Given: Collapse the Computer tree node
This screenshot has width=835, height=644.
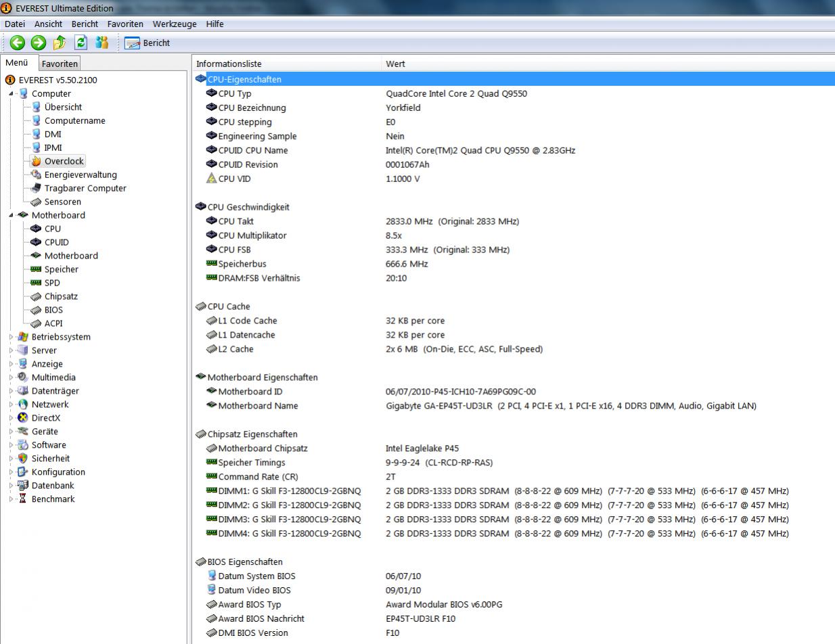Looking at the screenshot, I should (x=12, y=93).
